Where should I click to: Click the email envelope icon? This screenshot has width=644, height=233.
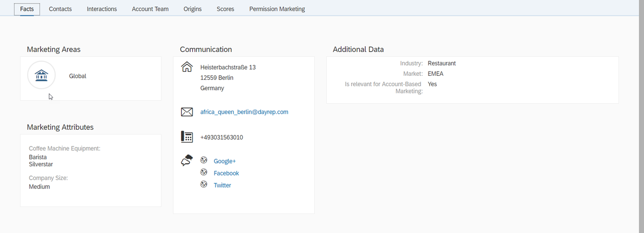pos(186,112)
